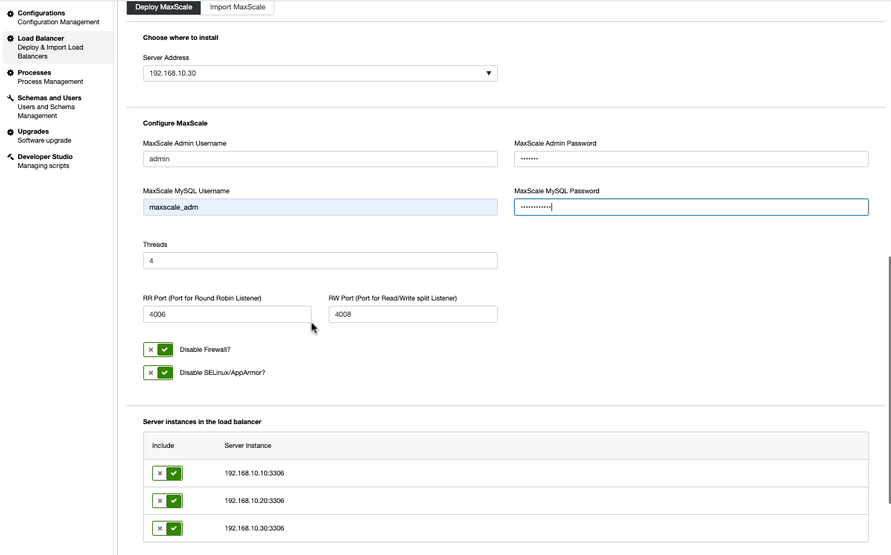
Task: Open Load Balancer sidebar item
Action: (x=58, y=47)
